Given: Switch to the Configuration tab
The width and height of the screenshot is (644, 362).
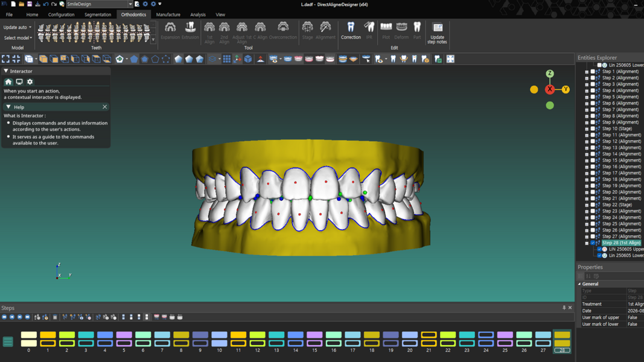Looking at the screenshot, I should [61, 14].
